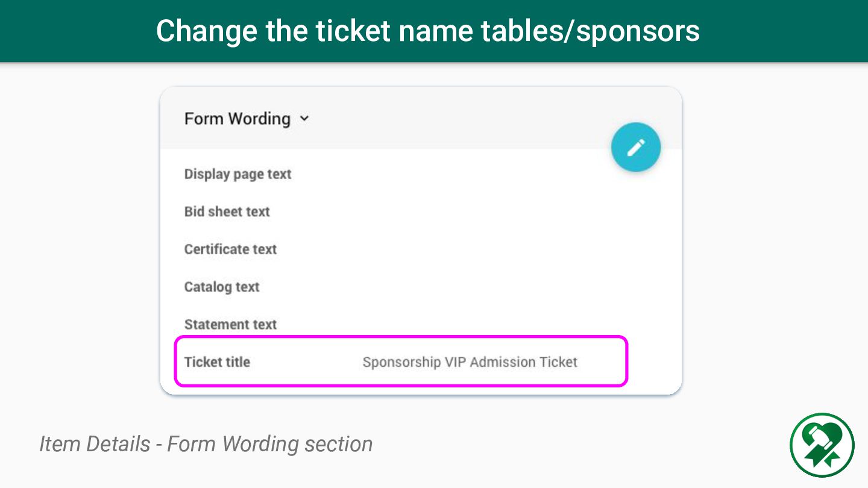Click the Ticket title field label
This screenshot has height=488, width=868.
(x=217, y=362)
